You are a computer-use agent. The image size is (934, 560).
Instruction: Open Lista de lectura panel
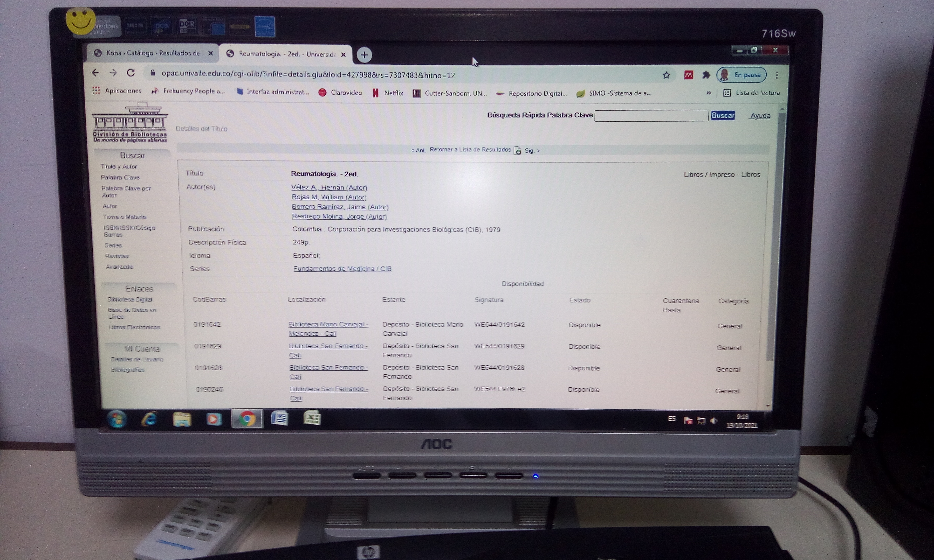[x=752, y=93]
